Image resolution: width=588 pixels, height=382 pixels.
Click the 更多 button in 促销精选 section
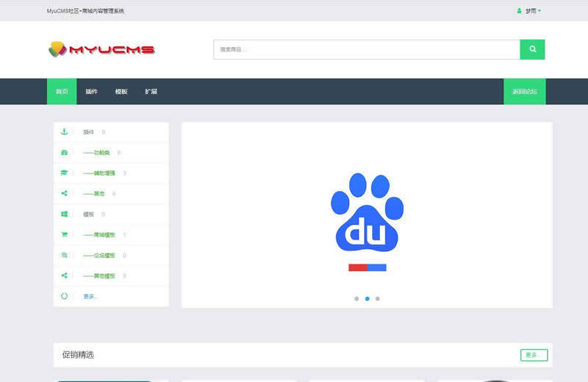point(534,355)
